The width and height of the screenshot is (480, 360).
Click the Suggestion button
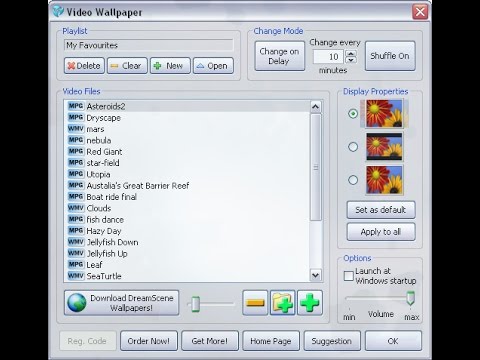click(x=332, y=341)
